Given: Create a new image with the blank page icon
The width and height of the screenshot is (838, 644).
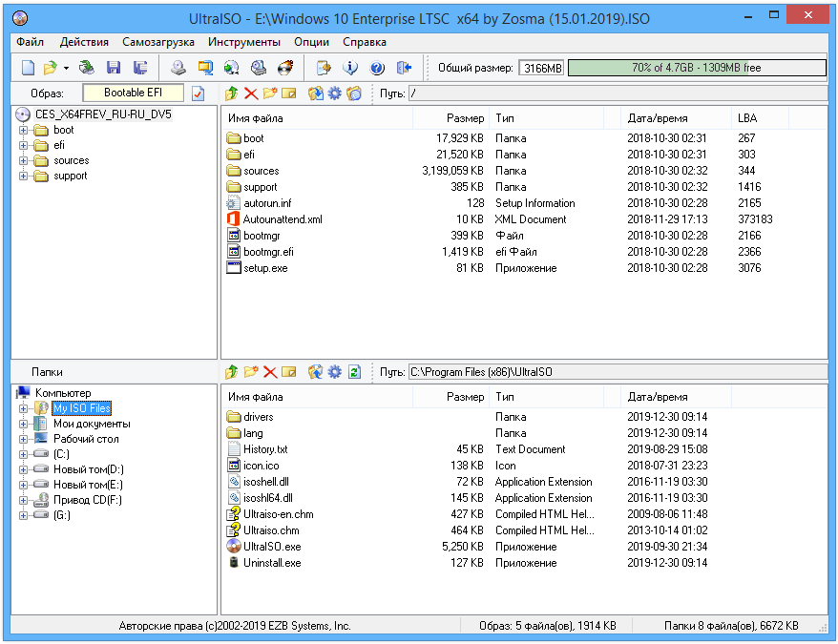Looking at the screenshot, I should point(29,68).
